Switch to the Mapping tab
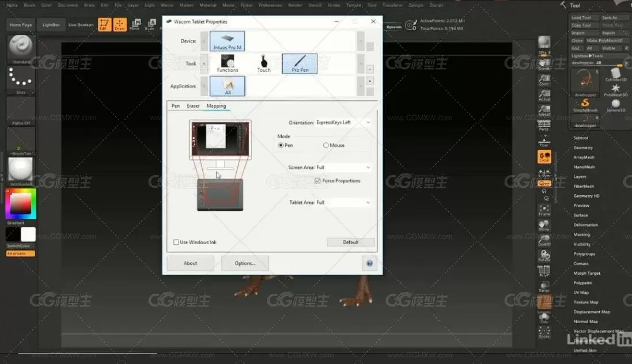The width and height of the screenshot is (632, 364). [216, 105]
